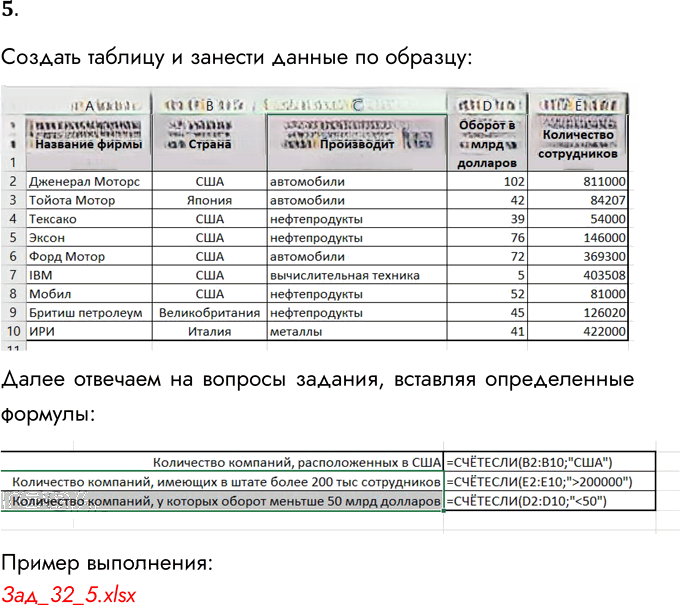Select turnover cell with value 102

487,181
